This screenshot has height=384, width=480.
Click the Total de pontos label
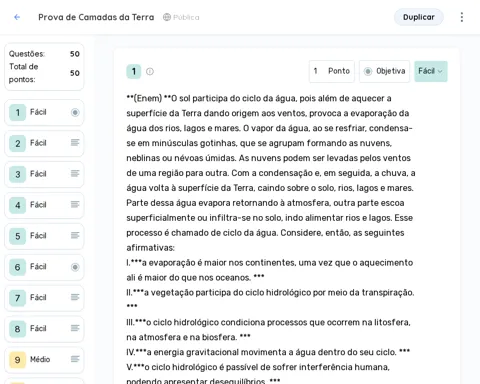[x=24, y=73]
